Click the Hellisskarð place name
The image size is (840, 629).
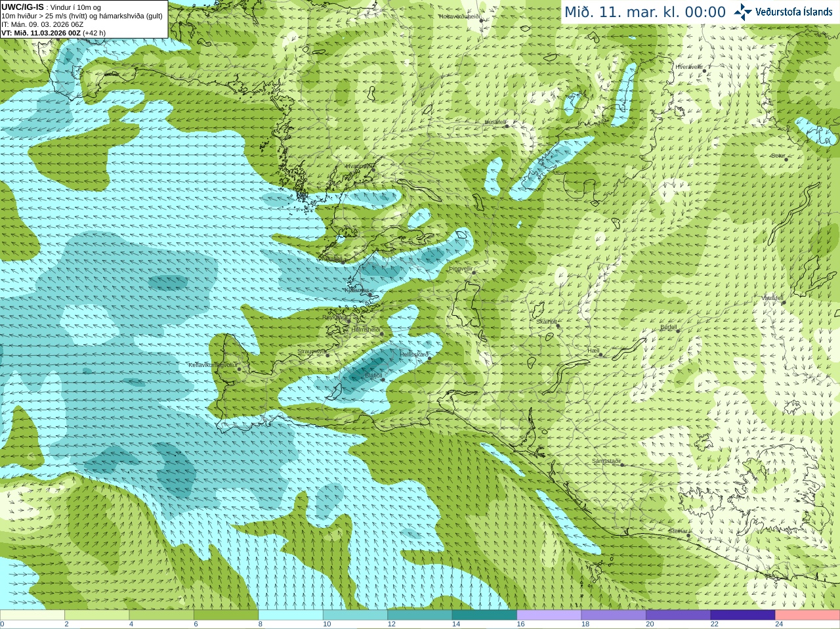[x=414, y=355]
